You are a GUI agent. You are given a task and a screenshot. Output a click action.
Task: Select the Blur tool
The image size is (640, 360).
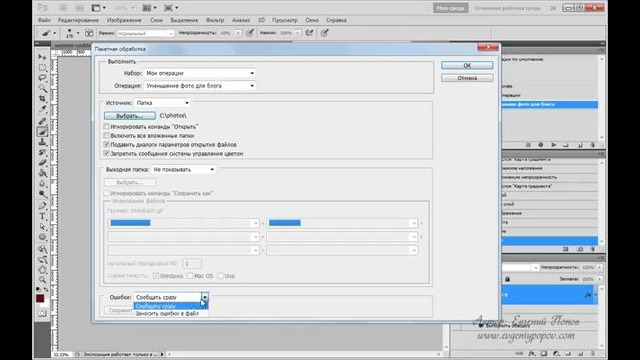(42, 183)
